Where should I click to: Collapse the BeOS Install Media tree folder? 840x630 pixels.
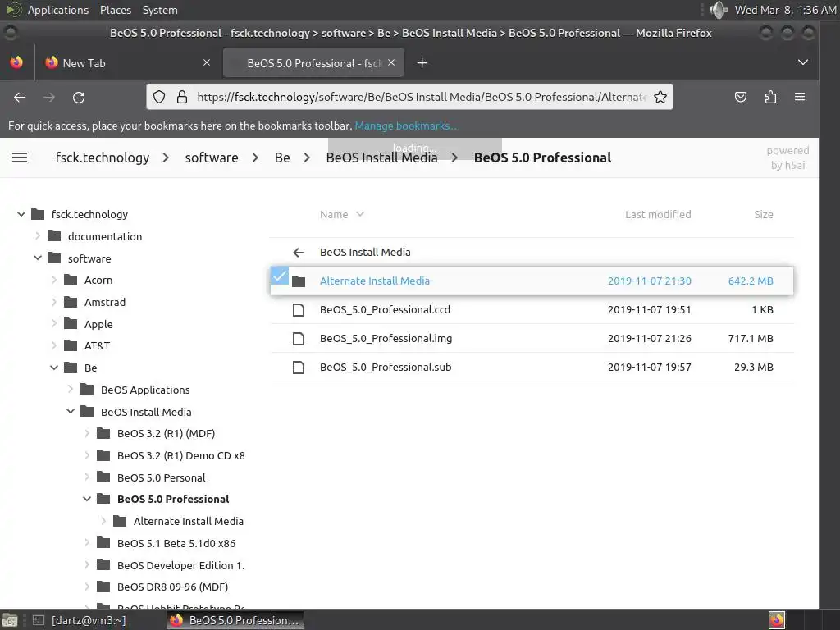point(71,412)
